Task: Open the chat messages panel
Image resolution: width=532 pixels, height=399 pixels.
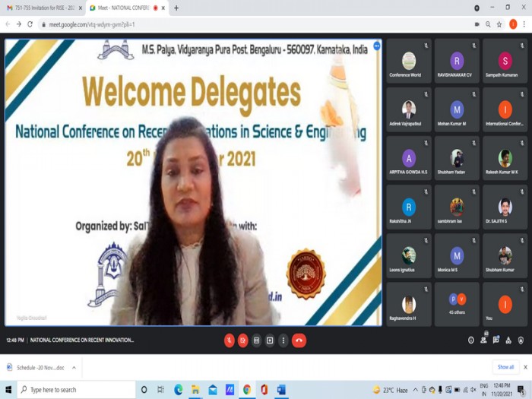Action: (x=496, y=340)
